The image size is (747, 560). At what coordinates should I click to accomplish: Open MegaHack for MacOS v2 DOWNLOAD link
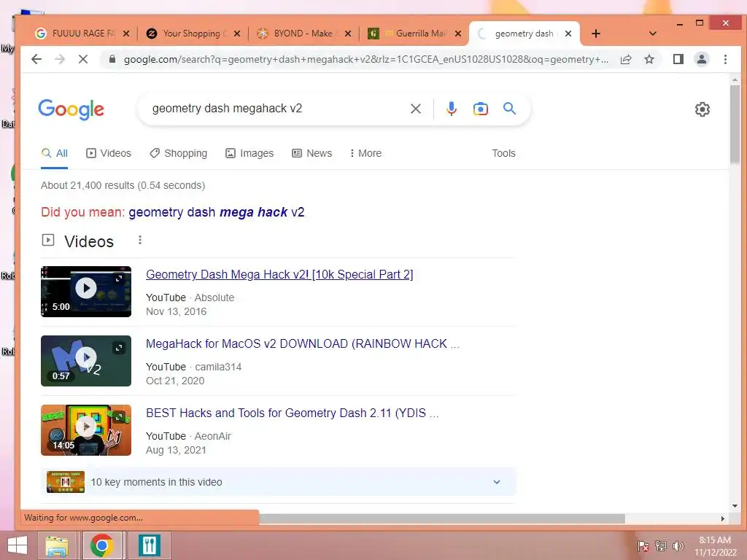coord(303,344)
